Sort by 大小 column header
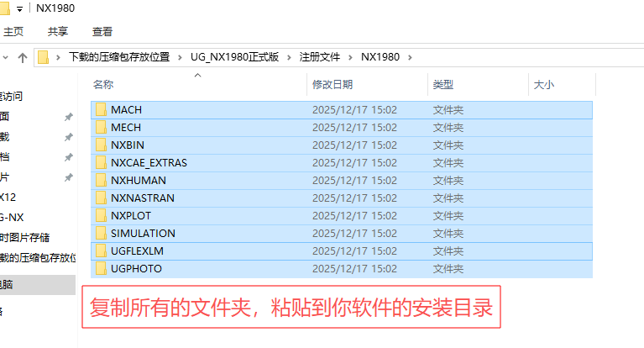 point(544,85)
